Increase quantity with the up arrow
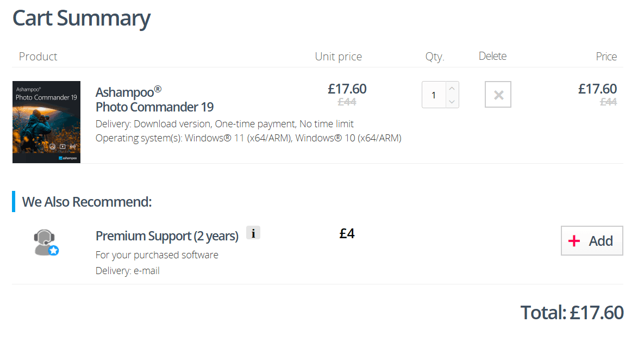The image size is (644, 341). (x=452, y=89)
